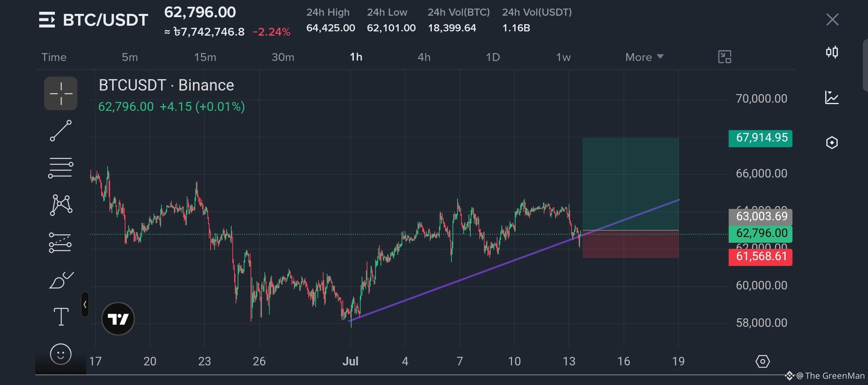
Task: Click the TradingView logo button
Action: [x=118, y=319]
